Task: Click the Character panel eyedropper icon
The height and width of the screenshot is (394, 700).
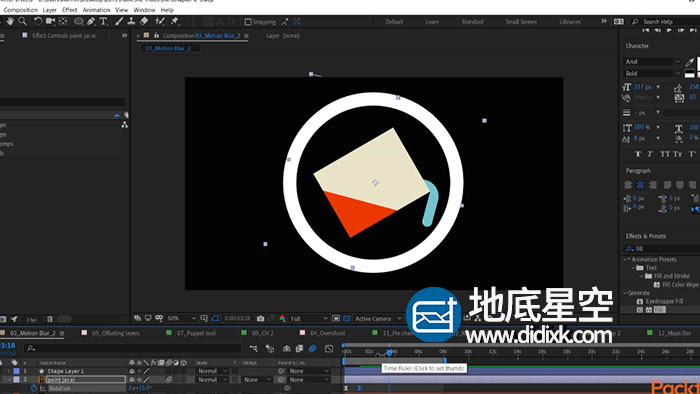Action: pyautogui.click(x=690, y=62)
